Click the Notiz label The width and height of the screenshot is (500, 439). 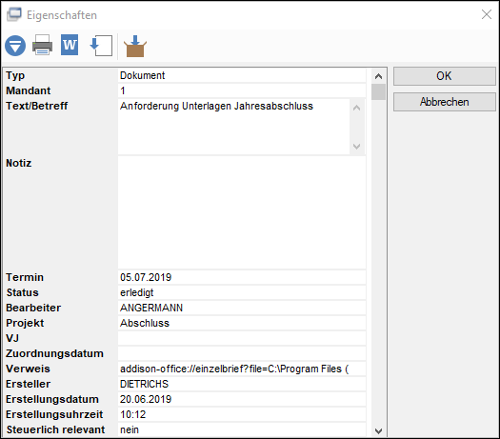coord(19,163)
